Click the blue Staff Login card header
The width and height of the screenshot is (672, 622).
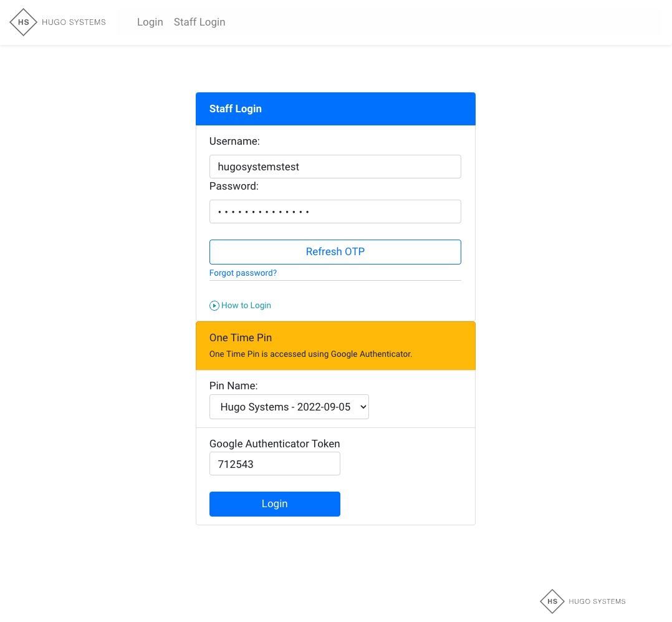[335, 109]
